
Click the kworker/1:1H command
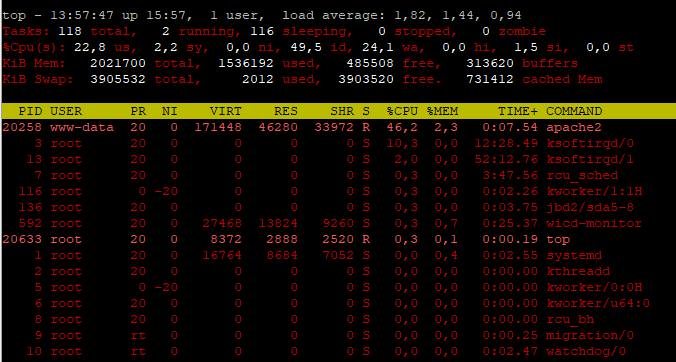coord(594,191)
